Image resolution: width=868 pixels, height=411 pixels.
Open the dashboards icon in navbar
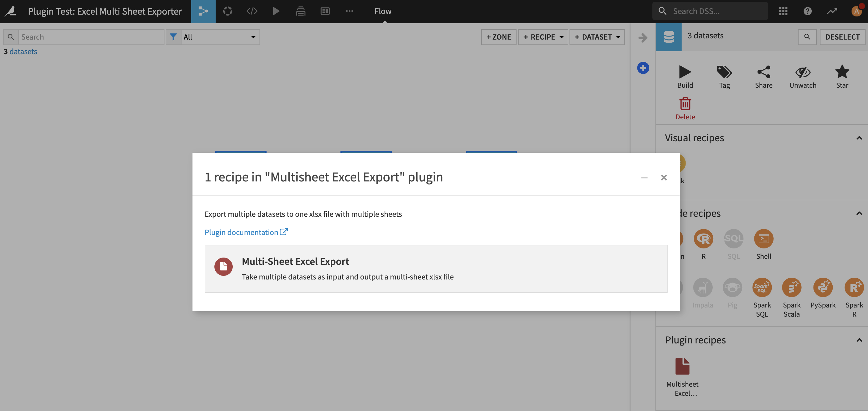click(x=325, y=11)
